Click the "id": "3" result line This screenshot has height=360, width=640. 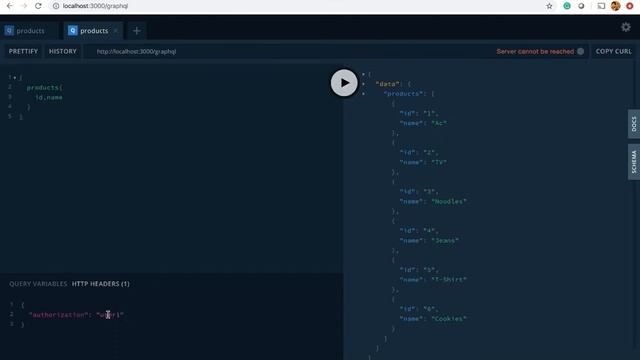[419, 192]
